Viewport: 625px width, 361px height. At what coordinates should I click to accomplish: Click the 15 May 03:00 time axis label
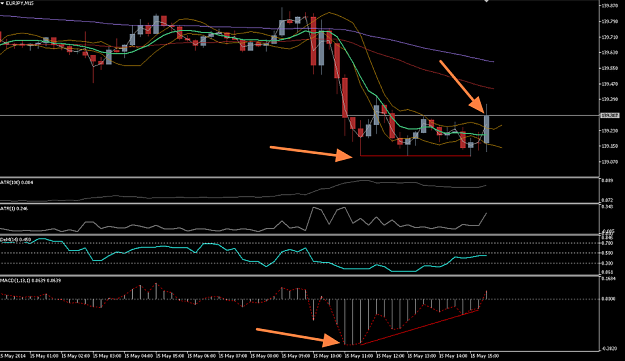tap(107, 356)
